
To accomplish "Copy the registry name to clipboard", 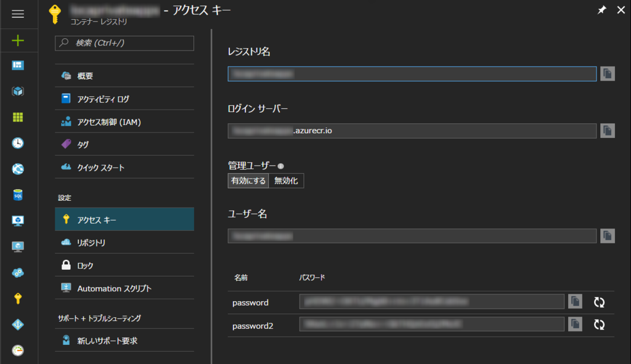I will (607, 74).
